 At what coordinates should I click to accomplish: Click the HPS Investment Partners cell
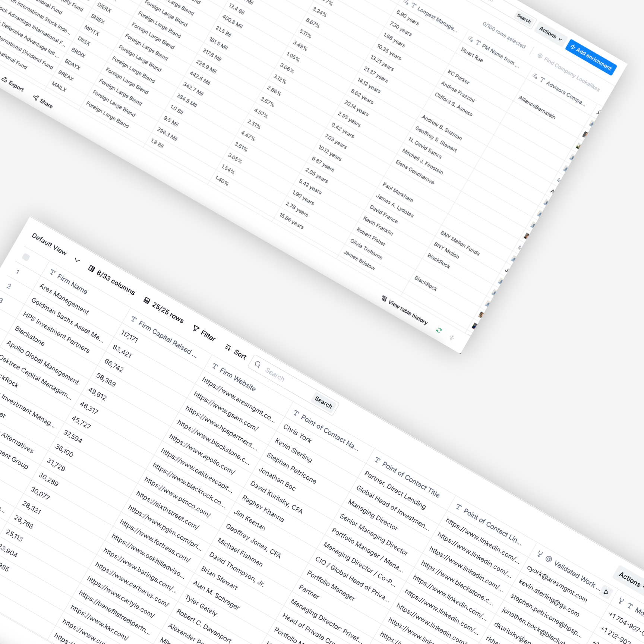pyautogui.click(x=56, y=332)
